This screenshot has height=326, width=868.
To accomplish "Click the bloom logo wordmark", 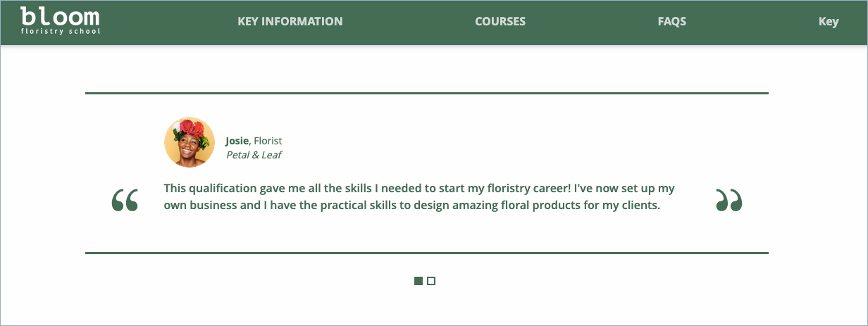I will click(x=60, y=15).
